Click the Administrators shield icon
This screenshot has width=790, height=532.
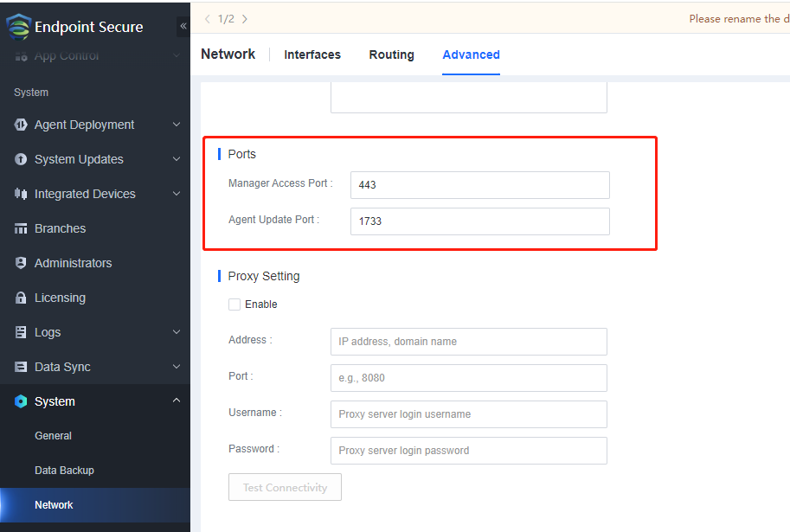[21, 263]
